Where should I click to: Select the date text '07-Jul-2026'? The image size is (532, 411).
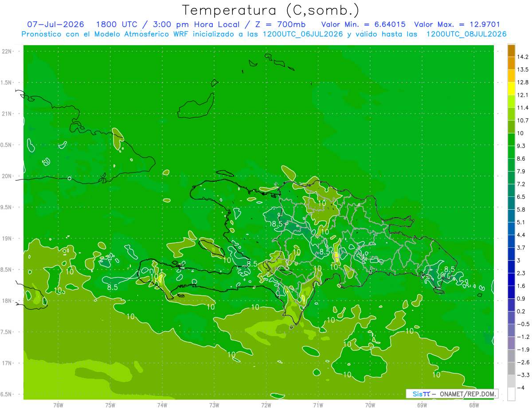click(x=55, y=24)
